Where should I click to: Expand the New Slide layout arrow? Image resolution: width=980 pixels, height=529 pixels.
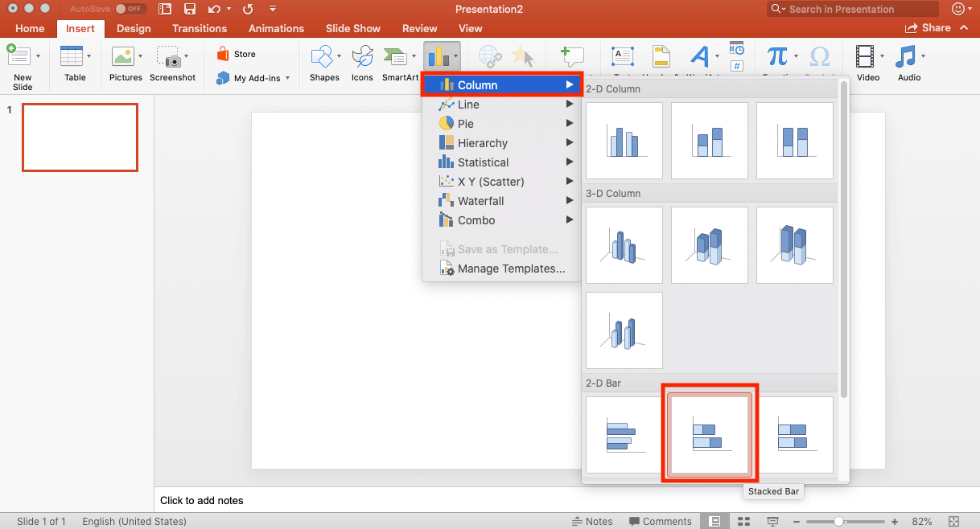pos(37,56)
